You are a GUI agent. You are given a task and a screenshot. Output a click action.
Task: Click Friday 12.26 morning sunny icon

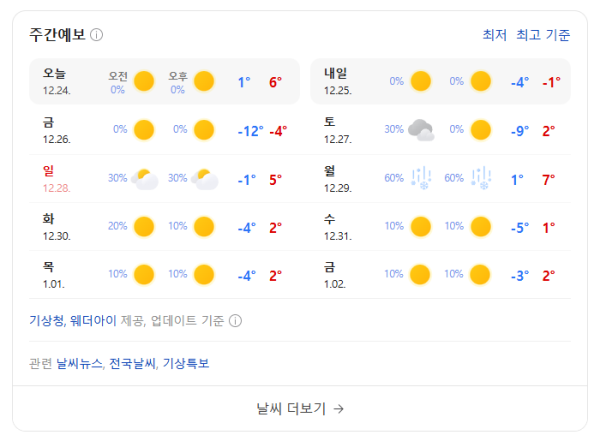pos(144,130)
